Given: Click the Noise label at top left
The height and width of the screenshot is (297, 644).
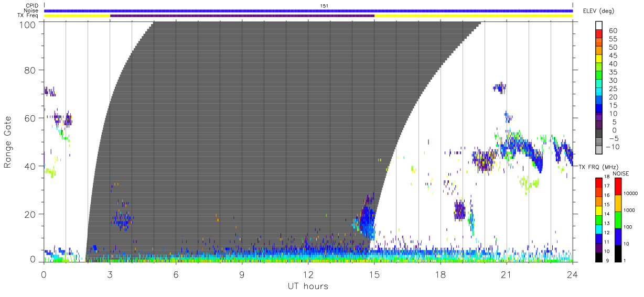Looking at the screenshot, I should (31, 10).
